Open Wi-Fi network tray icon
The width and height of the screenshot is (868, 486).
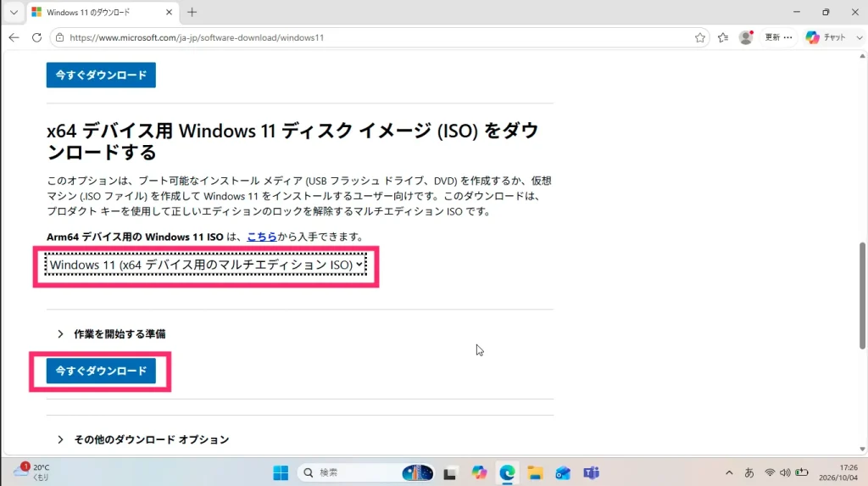coord(770,472)
